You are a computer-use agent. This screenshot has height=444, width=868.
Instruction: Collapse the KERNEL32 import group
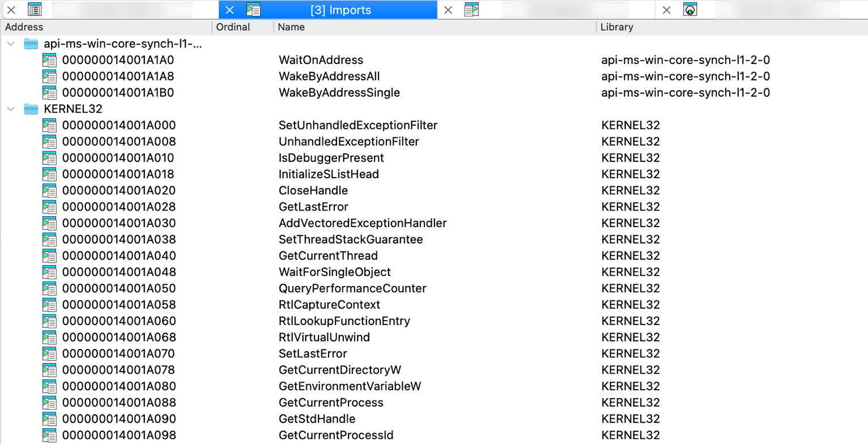[10, 109]
